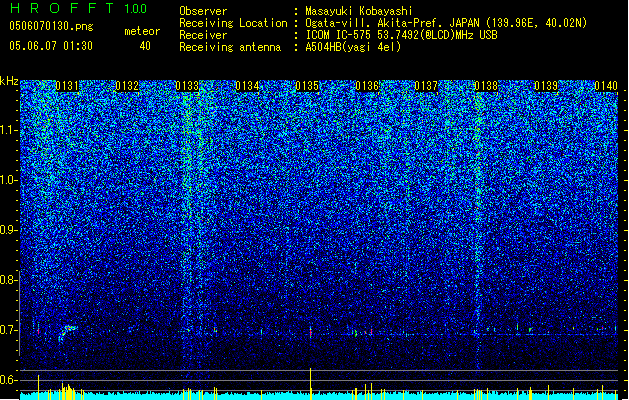Click the date stamp 05.06.07 01:30
This screenshot has height=400, width=629.
(51, 45)
